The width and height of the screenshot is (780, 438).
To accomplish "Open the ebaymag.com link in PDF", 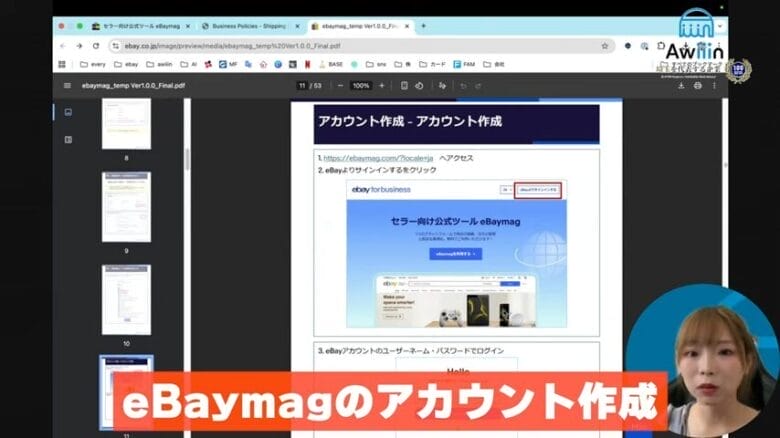I will (x=364, y=158).
